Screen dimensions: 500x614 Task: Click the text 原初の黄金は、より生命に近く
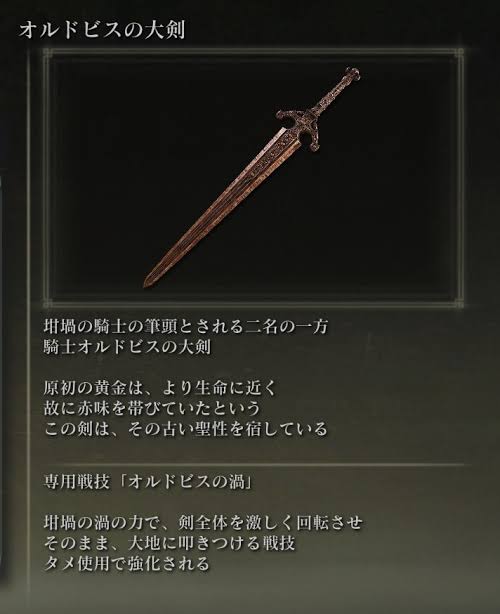tap(160, 388)
